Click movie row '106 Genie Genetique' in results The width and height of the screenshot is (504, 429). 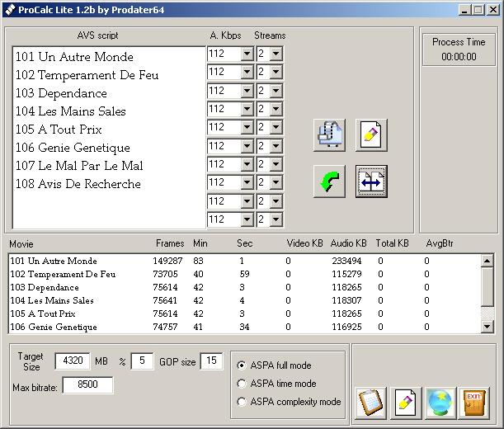coord(244,327)
